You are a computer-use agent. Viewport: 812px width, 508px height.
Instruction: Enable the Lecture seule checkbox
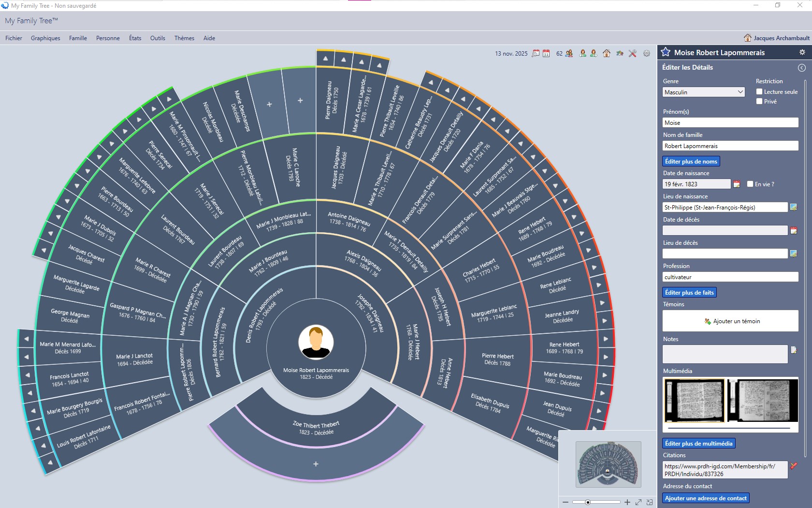point(759,91)
